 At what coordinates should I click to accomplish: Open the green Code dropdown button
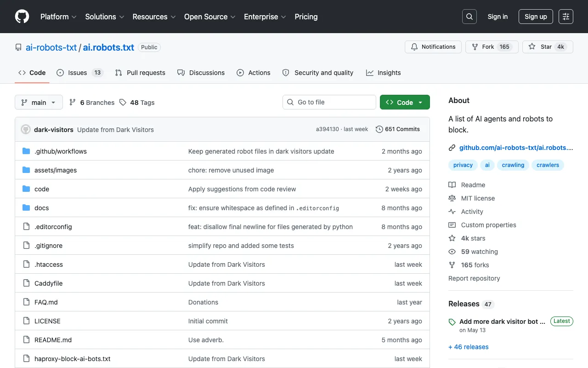(405, 102)
